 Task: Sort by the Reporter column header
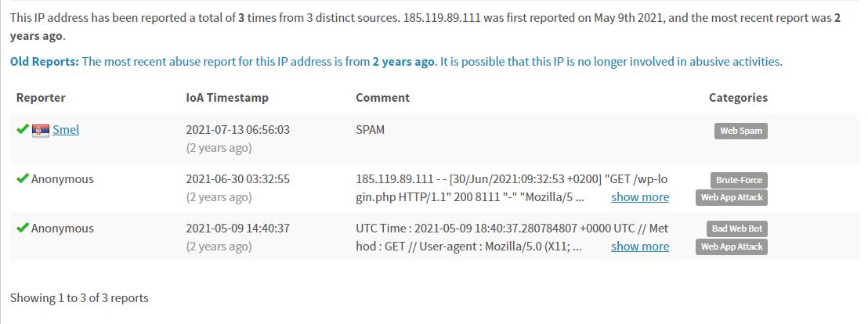41,97
